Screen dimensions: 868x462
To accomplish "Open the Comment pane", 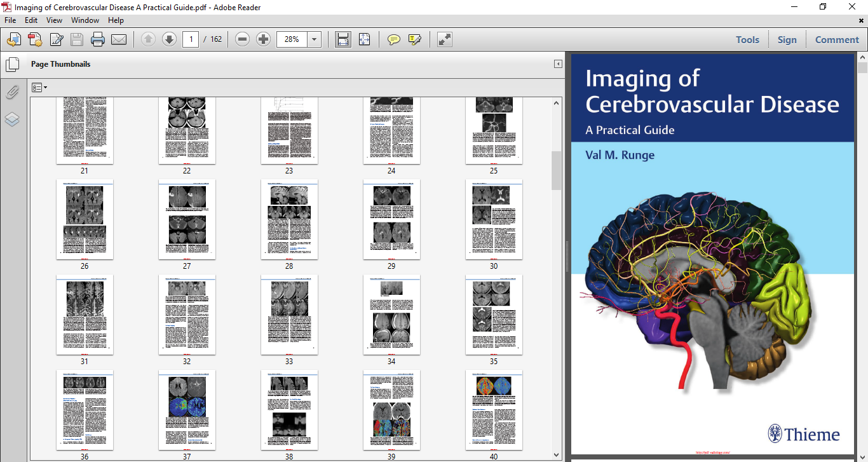I will pos(837,39).
